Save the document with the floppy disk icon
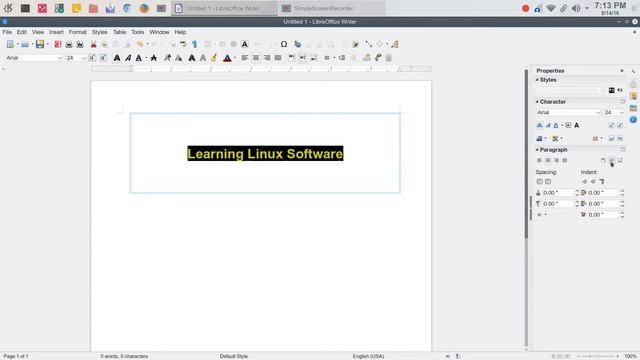The height and width of the screenshot is (360, 640). 40,44
